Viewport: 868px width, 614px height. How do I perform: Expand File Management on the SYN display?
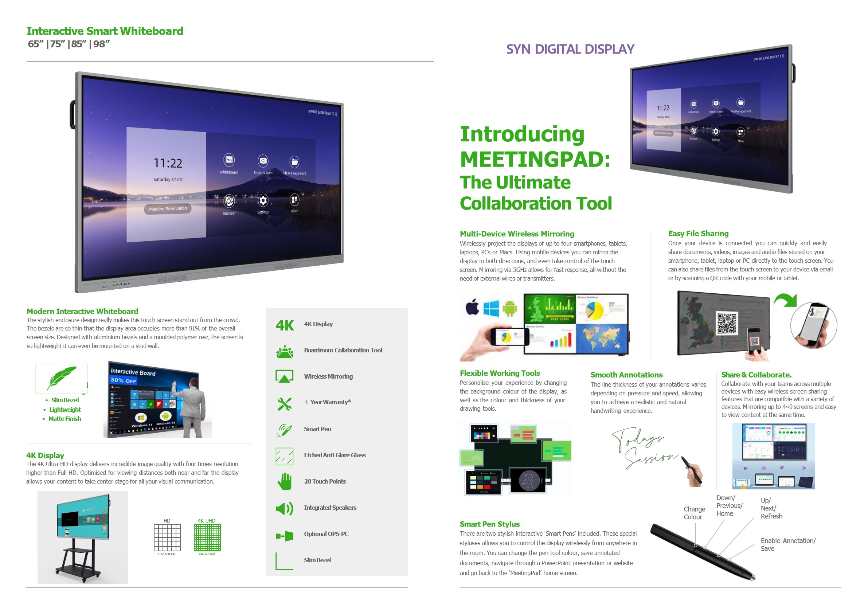point(740,103)
